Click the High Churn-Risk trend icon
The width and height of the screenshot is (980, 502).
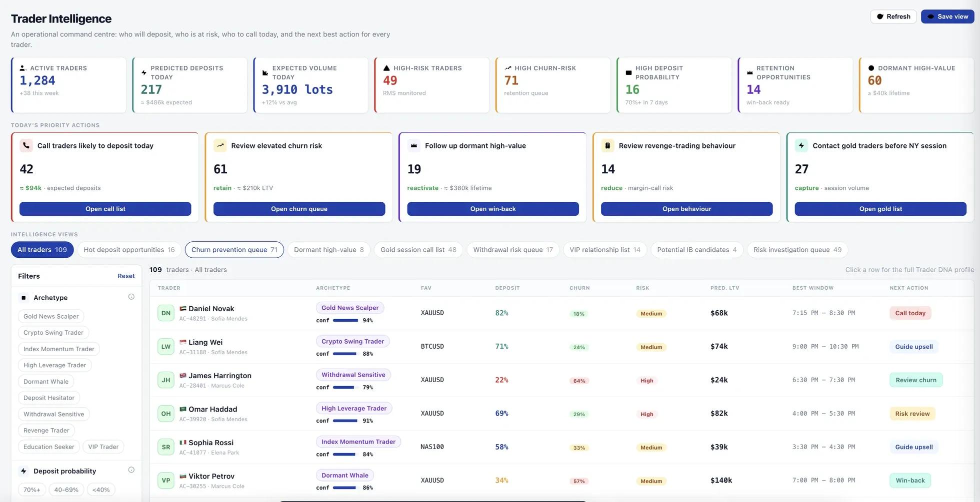coord(507,68)
